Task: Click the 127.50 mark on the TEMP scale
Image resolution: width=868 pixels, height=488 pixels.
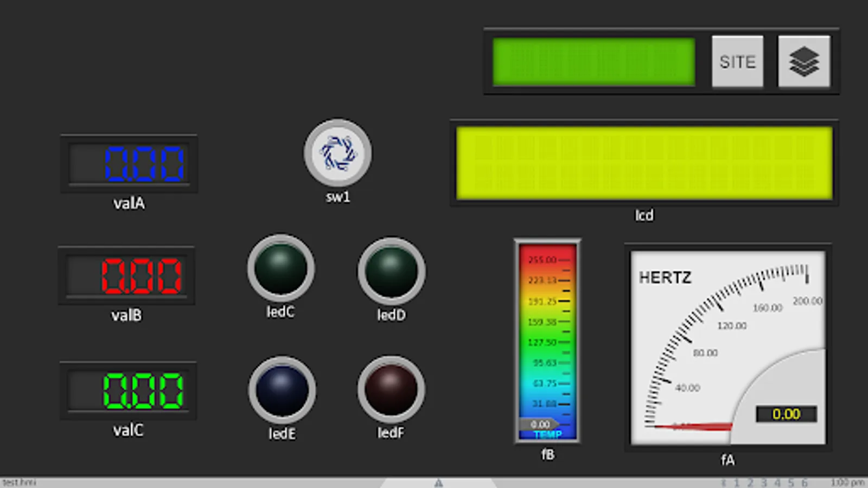Action: pyautogui.click(x=542, y=343)
